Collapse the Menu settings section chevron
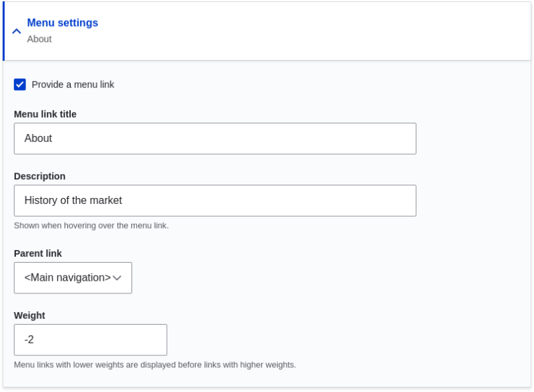Viewport: 534px width, 392px height. click(16, 31)
